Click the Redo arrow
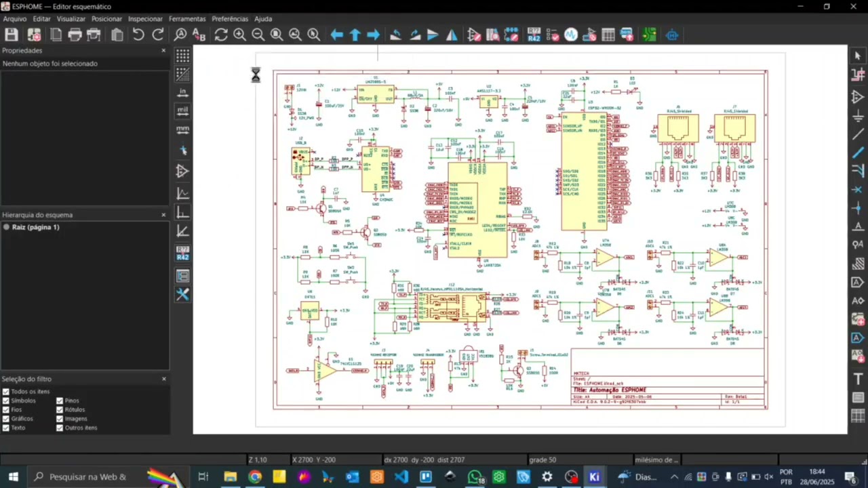This screenshot has height=488, width=868. click(x=158, y=35)
